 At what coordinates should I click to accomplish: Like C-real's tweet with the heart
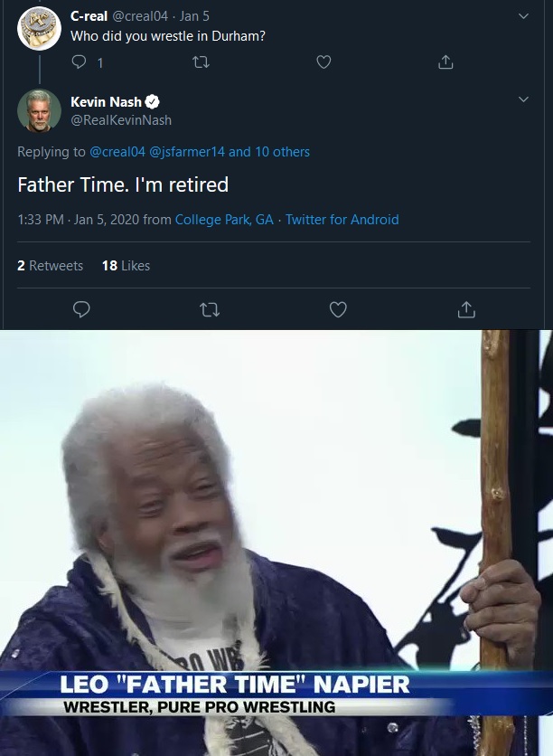pos(323,62)
